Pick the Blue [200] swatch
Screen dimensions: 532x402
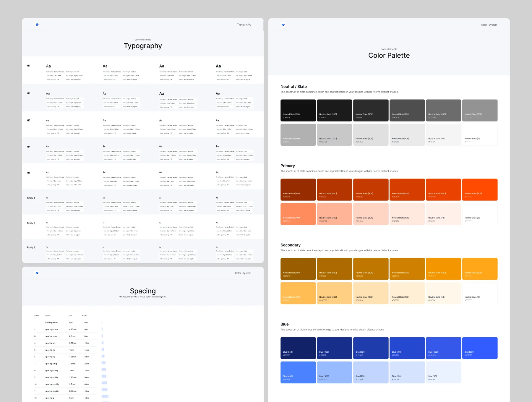pos(371,372)
